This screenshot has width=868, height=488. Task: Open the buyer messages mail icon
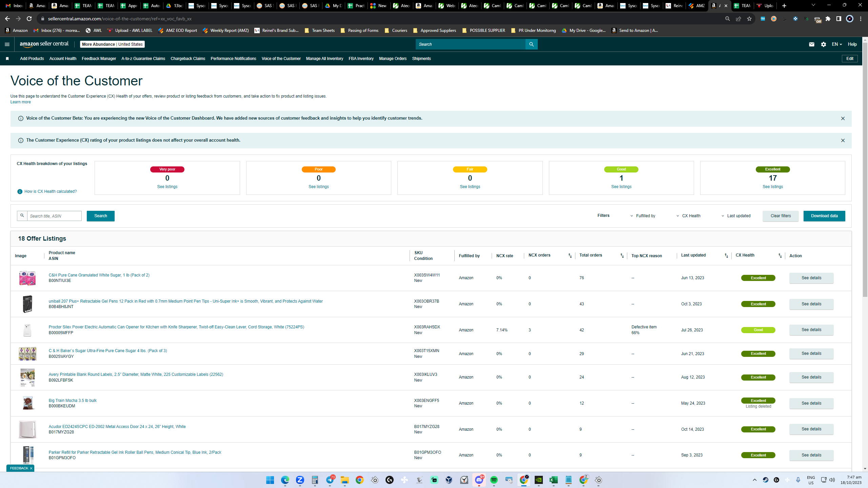pyautogui.click(x=811, y=44)
